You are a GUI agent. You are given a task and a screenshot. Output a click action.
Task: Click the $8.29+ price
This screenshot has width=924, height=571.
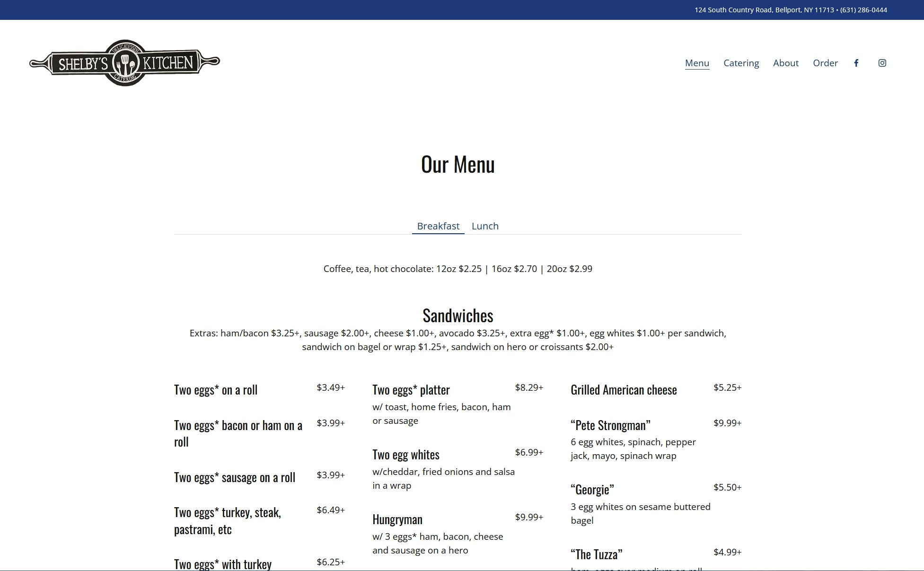529,387
